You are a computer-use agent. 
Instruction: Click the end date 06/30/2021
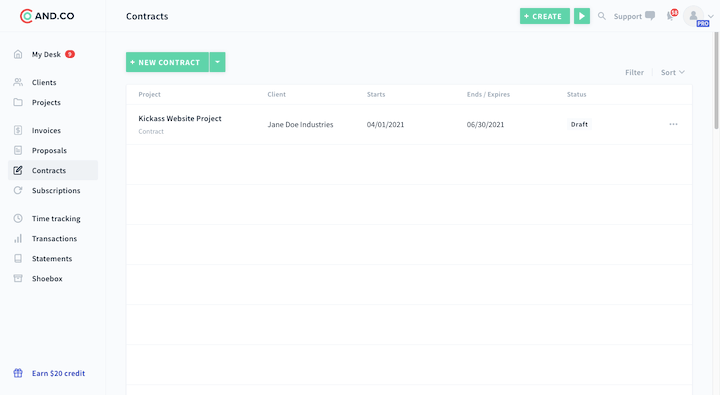tap(485, 124)
